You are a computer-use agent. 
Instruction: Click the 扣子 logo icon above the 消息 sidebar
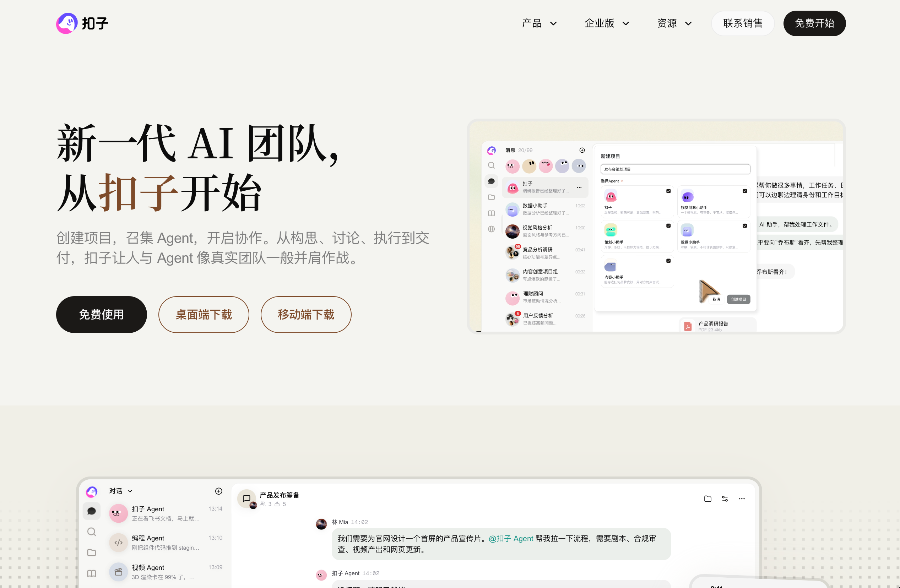491,151
